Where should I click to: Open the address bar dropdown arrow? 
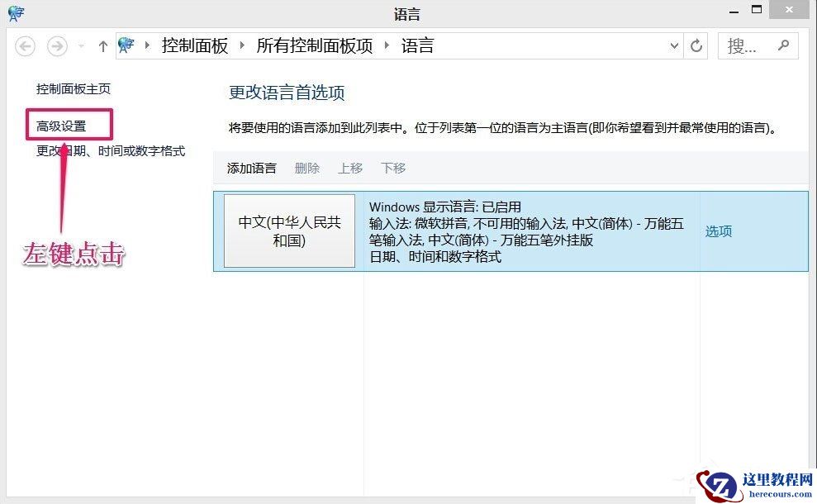673,46
